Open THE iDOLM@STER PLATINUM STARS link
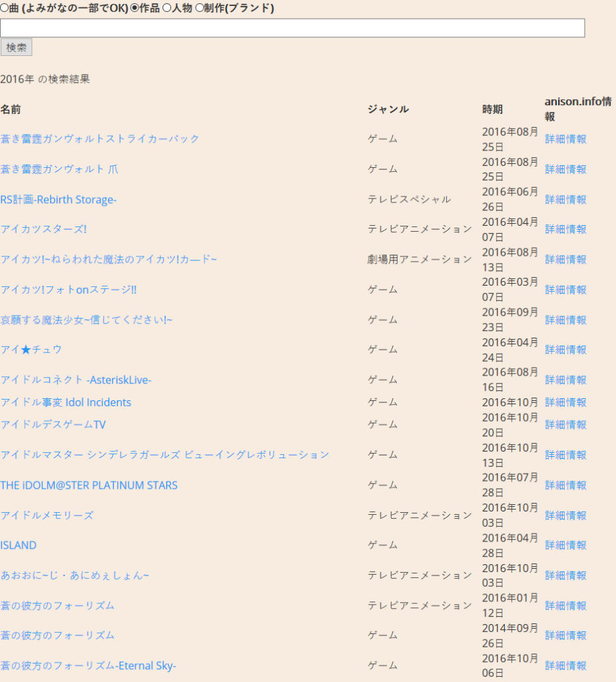The width and height of the screenshot is (616, 682). click(x=89, y=485)
